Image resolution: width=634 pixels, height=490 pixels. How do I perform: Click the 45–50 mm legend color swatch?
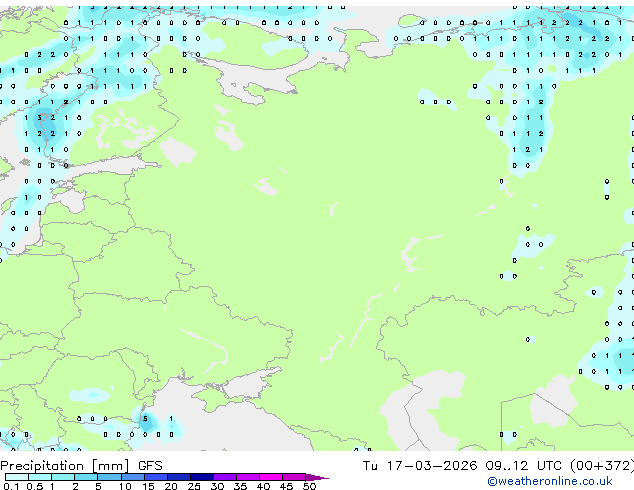tap(294, 477)
